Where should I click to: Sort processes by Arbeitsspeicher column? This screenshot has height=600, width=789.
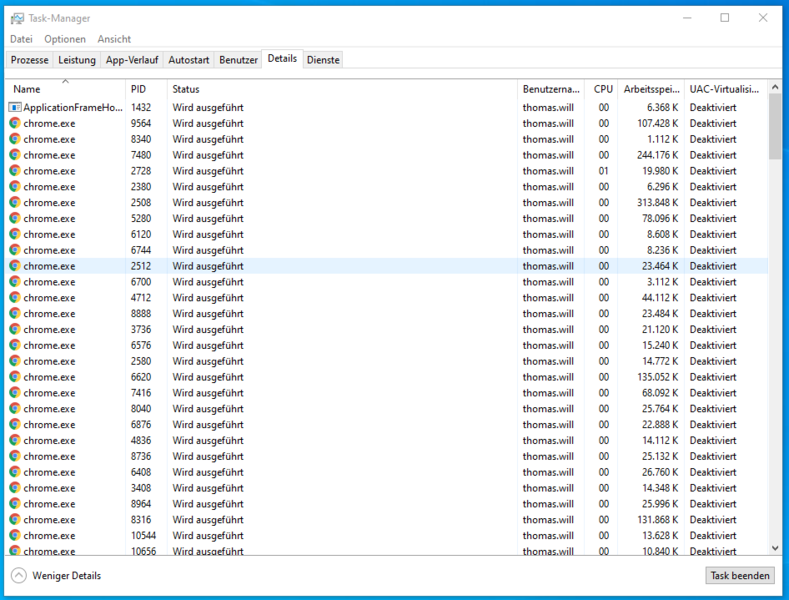650,89
